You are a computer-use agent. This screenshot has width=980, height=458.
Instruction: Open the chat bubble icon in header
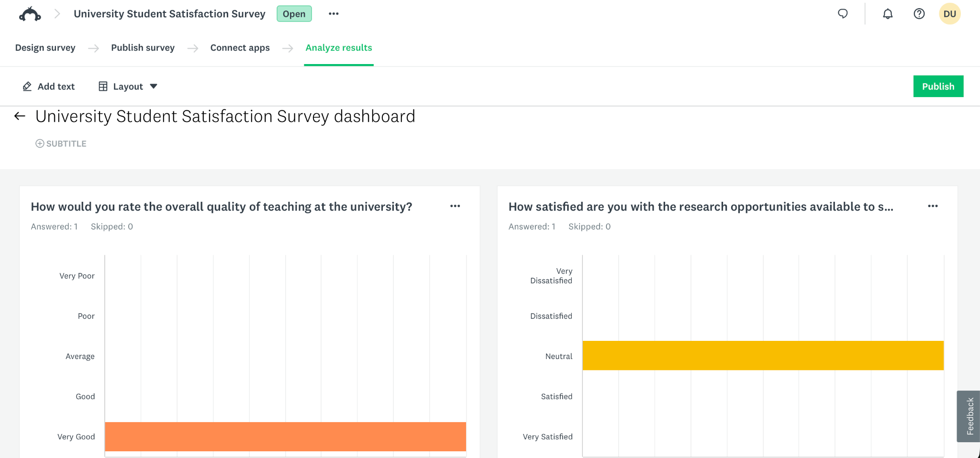click(x=843, y=14)
